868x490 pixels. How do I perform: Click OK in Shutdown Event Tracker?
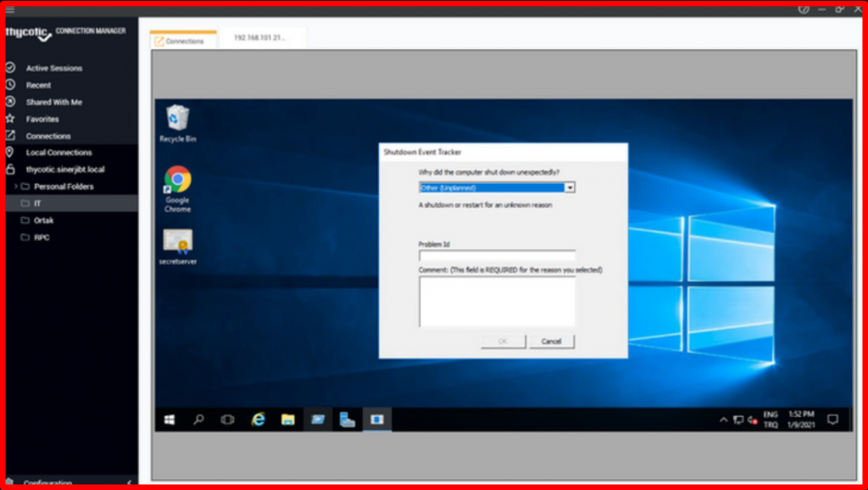tap(502, 341)
